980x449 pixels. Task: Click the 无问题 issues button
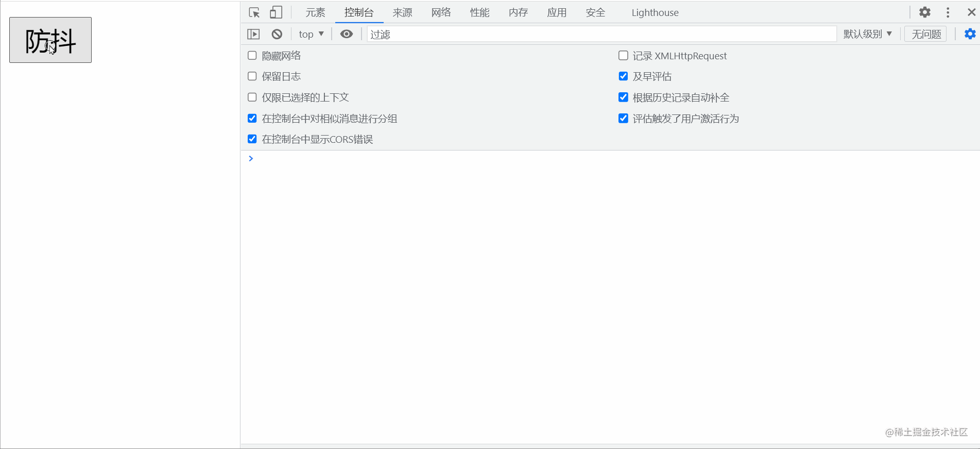tap(926, 34)
